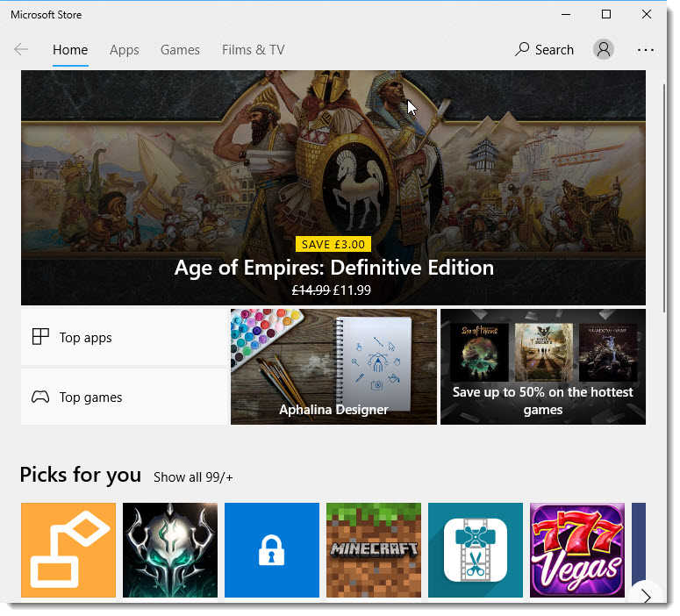Select the Shadow of War cover
The width and height of the screenshot is (680, 616).
tap(608, 352)
